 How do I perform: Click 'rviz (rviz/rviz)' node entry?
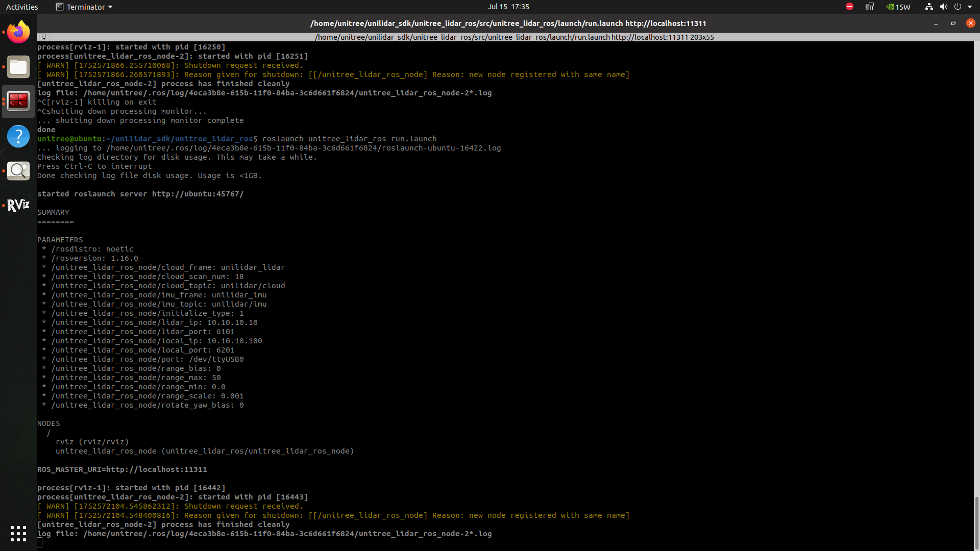point(92,442)
